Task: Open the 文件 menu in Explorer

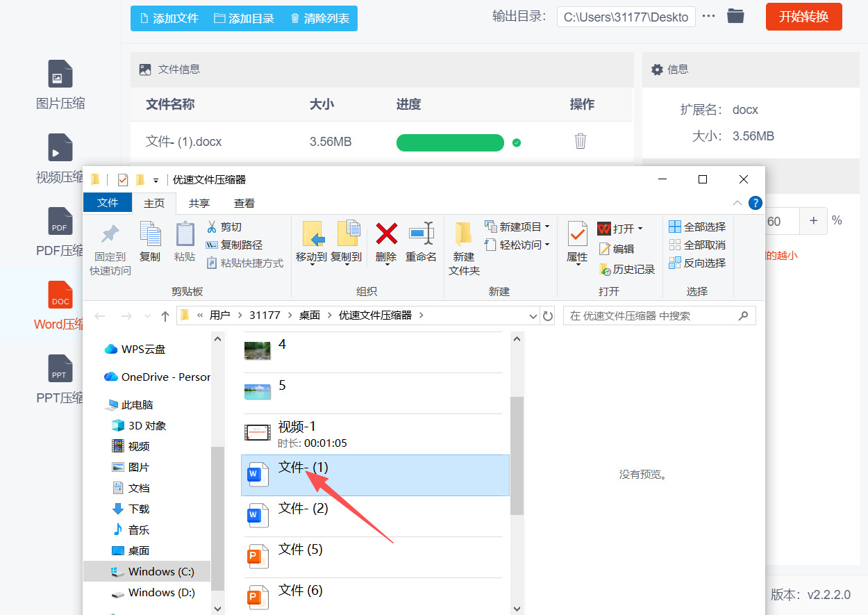Action: [x=107, y=203]
